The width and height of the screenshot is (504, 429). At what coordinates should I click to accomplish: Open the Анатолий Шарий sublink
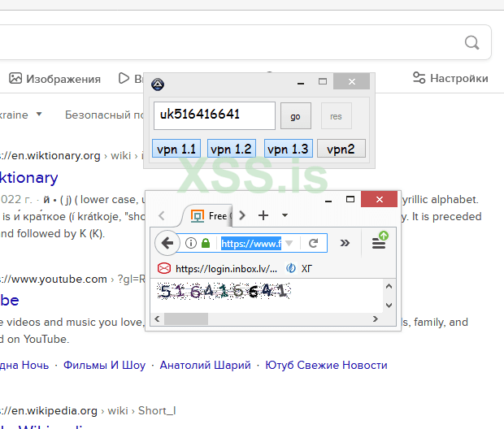click(x=206, y=365)
